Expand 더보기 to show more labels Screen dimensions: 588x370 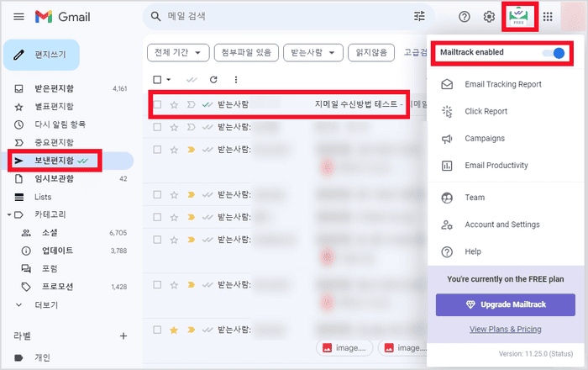click(46, 305)
